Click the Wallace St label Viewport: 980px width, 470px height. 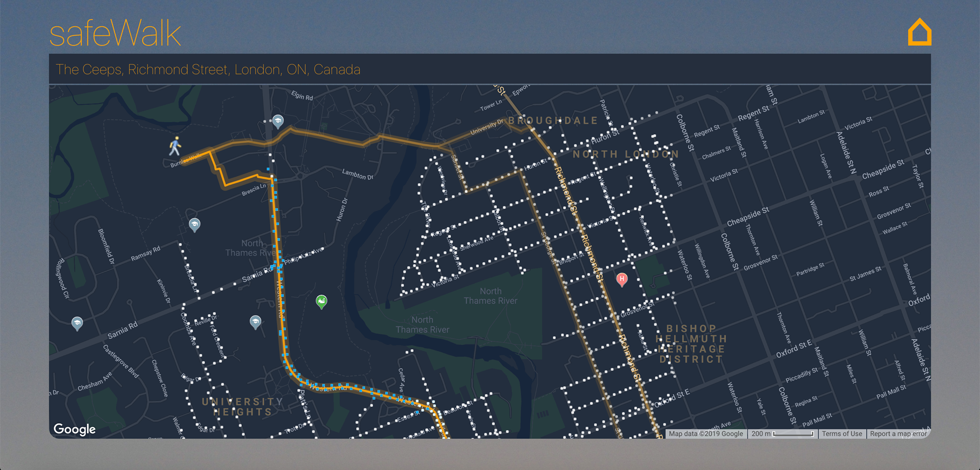pos(895,228)
